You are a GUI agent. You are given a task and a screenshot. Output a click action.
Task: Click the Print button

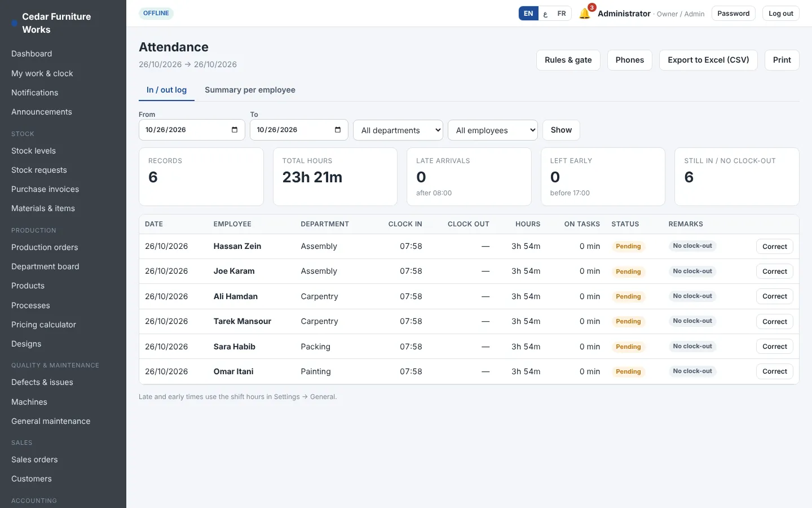[x=782, y=60]
